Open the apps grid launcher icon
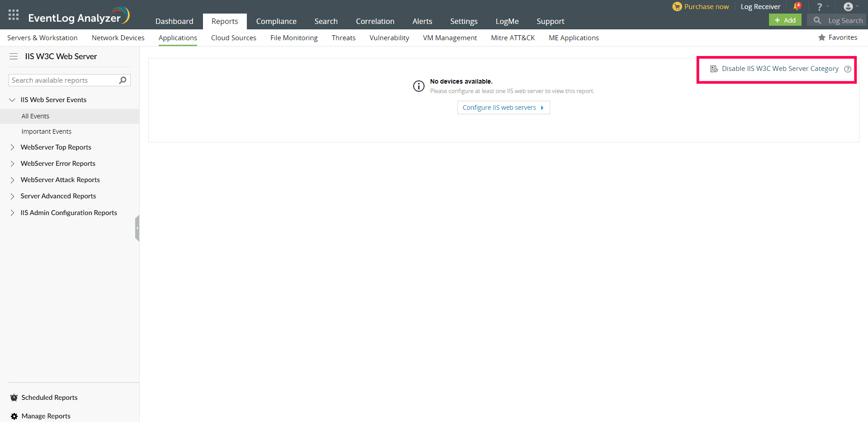 tap(14, 15)
